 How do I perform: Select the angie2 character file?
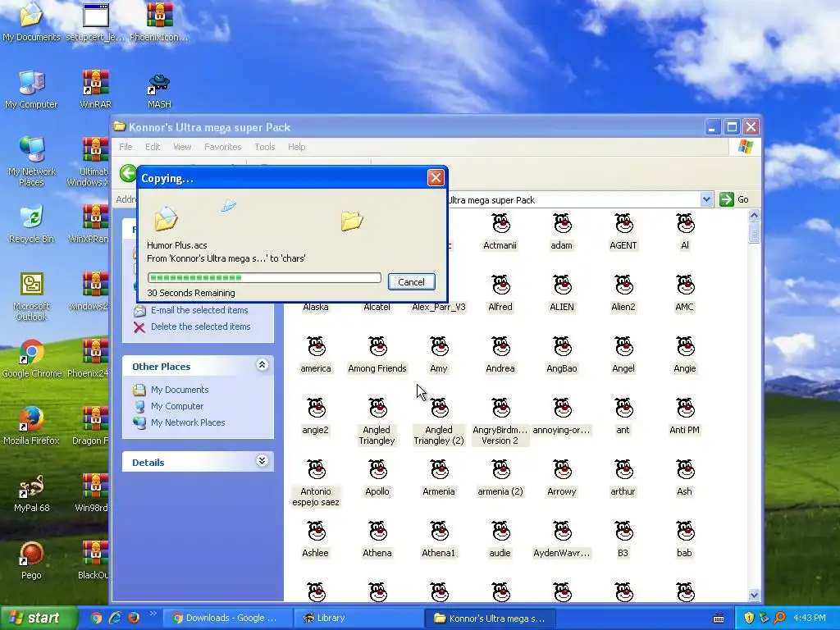(316, 417)
